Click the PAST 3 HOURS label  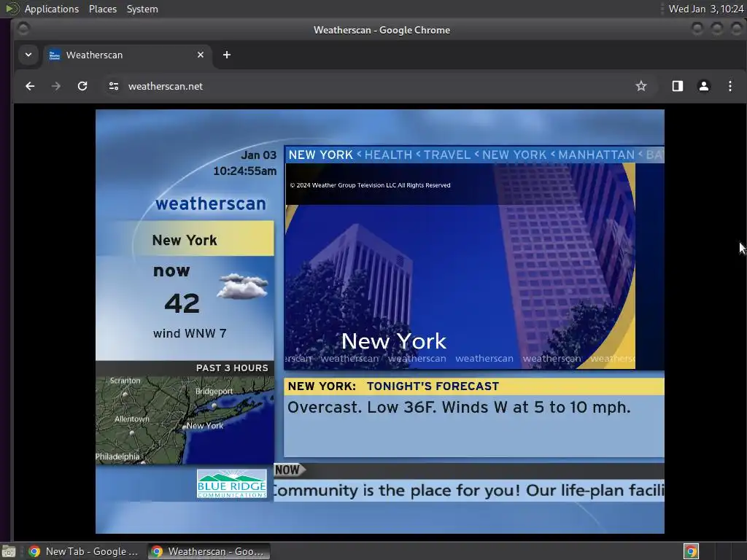pyautogui.click(x=232, y=368)
